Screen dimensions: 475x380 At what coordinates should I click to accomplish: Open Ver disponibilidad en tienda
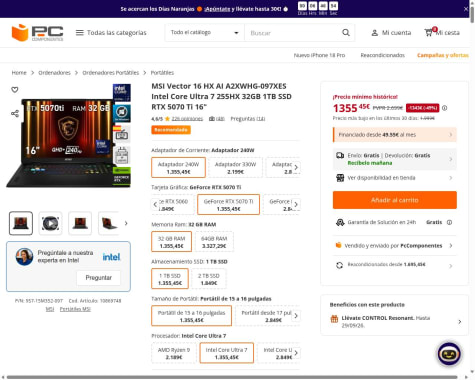click(x=395, y=178)
